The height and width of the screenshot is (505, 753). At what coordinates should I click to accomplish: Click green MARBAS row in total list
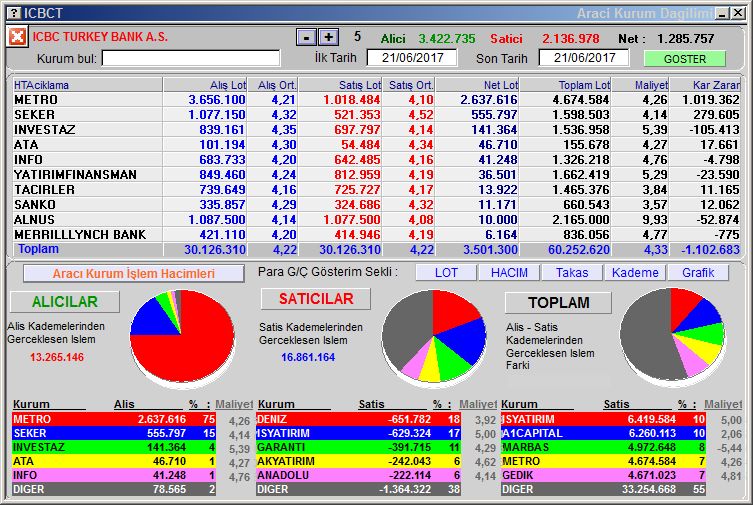[604, 447]
